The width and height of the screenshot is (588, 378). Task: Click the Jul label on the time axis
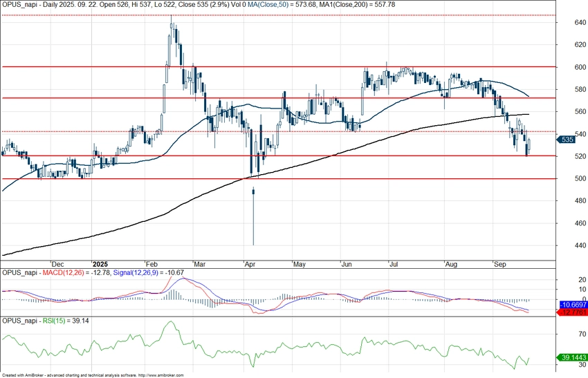(x=394, y=265)
